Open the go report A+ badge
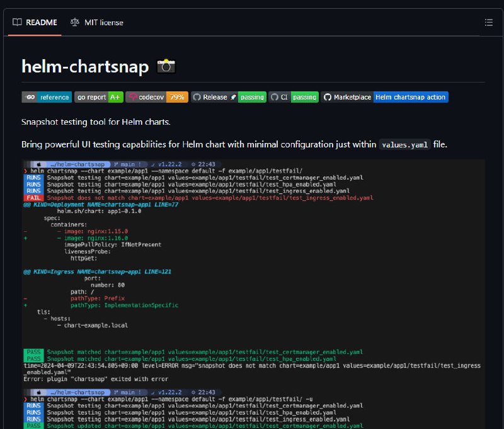Viewport: 504px width, 429px height. [x=99, y=97]
